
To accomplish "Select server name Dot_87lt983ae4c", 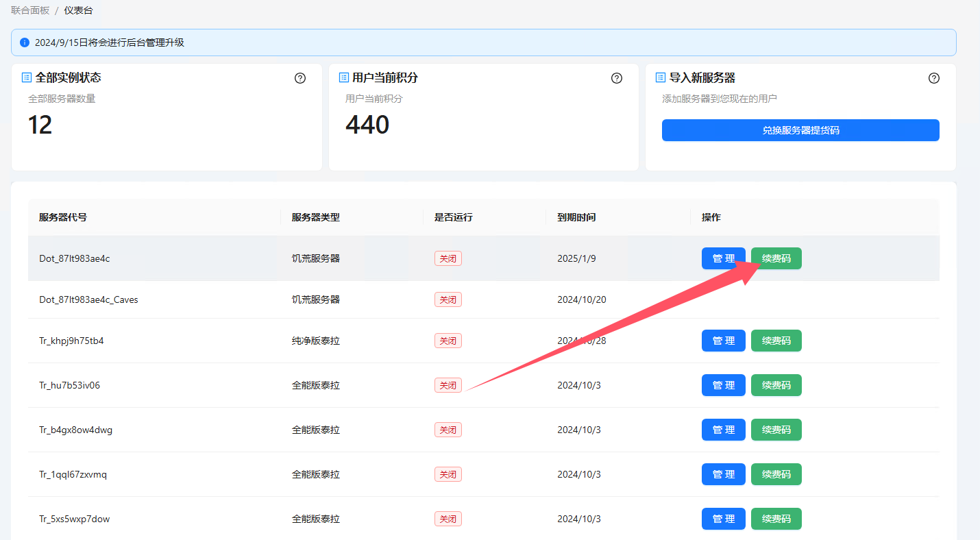I will click(75, 258).
